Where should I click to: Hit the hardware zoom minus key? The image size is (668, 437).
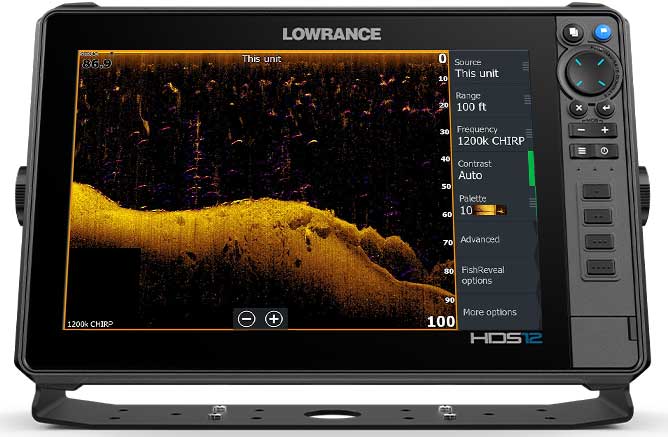click(x=581, y=130)
